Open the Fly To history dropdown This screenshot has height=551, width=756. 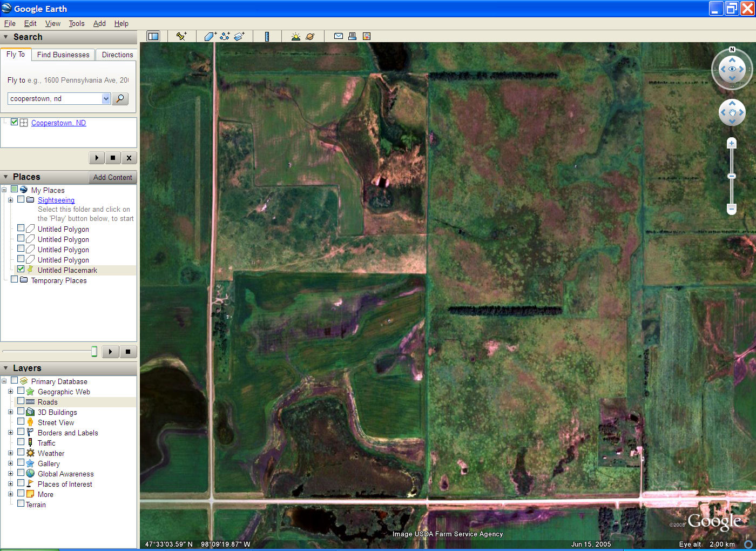pos(106,98)
